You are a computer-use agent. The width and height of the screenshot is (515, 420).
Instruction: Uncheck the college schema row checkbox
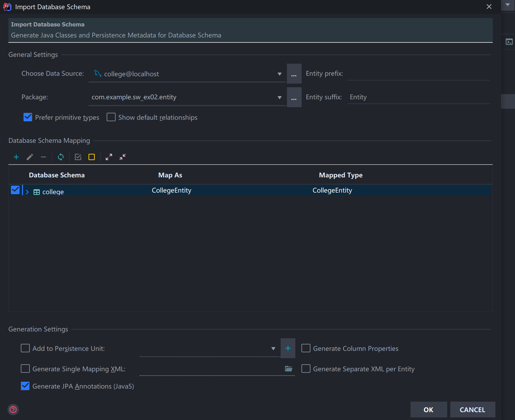(15, 190)
